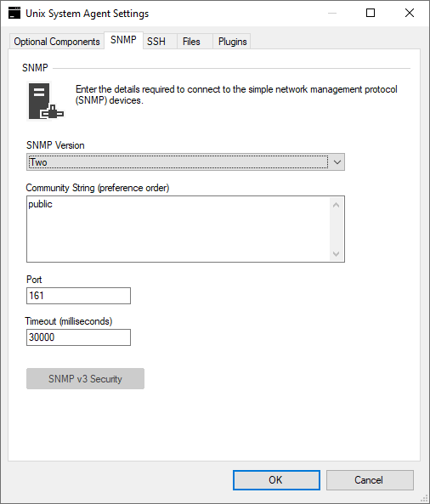Select the SNMP tab

pos(123,40)
